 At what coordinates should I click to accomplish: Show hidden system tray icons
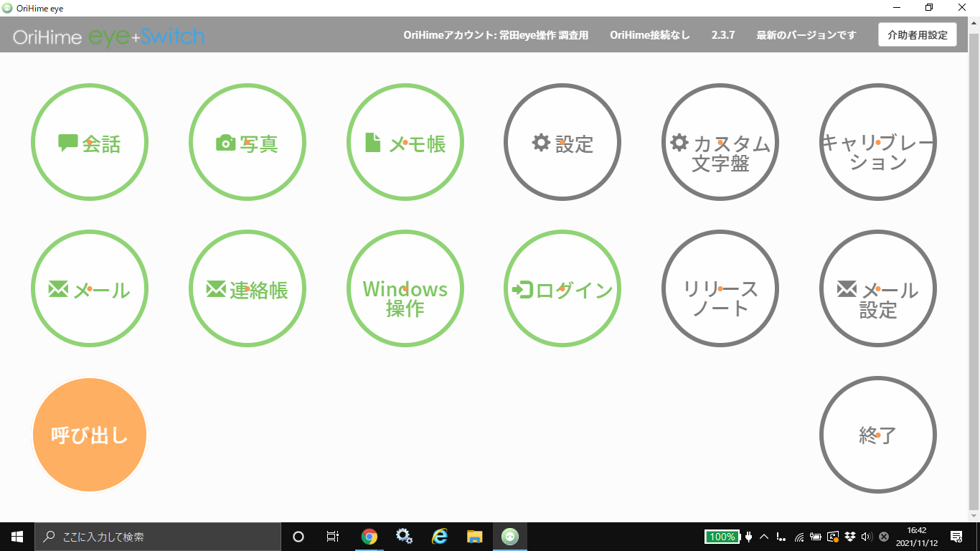pyautogui.click(x=764, y=537)
